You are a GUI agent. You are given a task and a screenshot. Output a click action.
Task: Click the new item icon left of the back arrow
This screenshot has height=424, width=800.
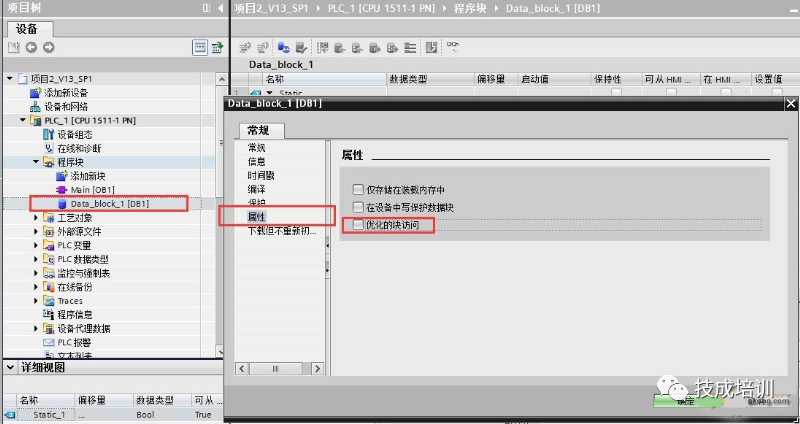(14, 47)
